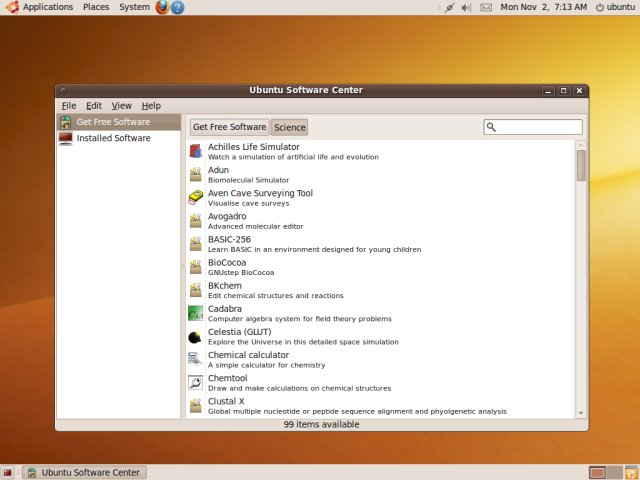Select Installed Software in sidebar
640x480 pixels.
(x=119, y=138)
